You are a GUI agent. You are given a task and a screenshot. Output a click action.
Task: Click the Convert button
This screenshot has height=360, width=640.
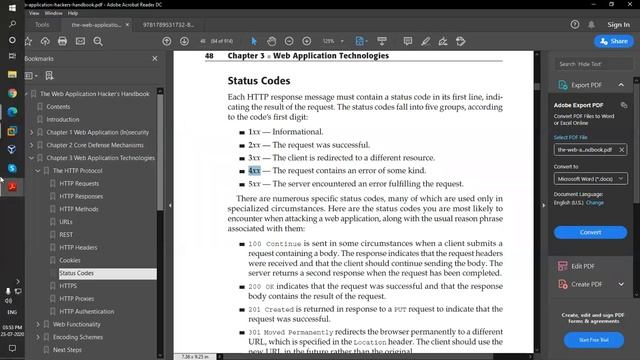(590, 232)
